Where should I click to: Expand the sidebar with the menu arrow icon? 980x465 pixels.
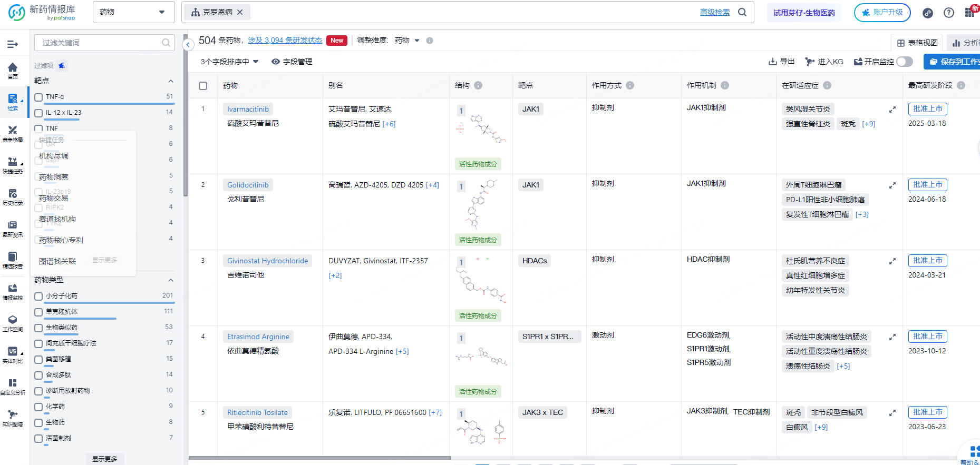pyautogui.click(x=13, y=44)
